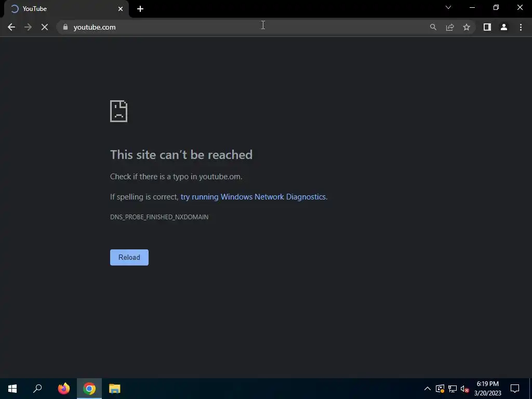Click the muted volume tray icon

[465, 389]
